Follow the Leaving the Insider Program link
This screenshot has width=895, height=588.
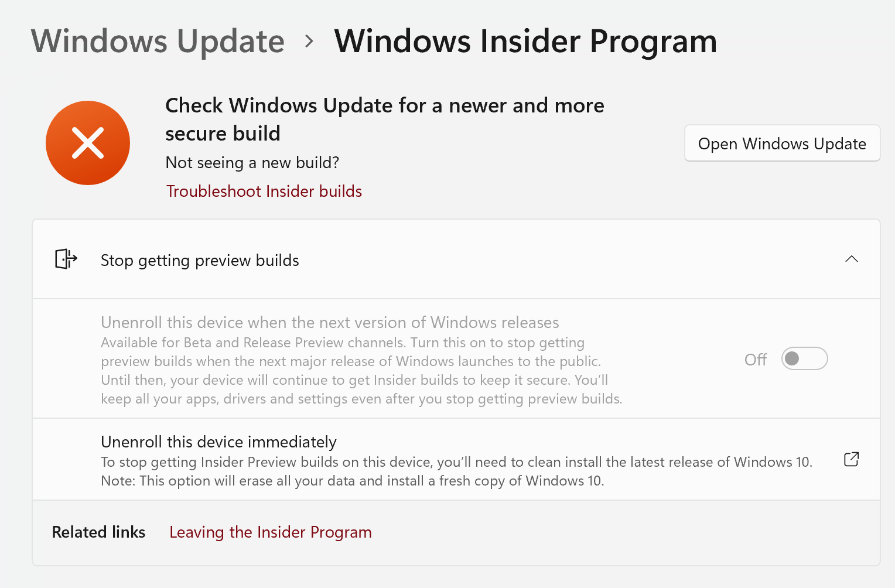pyautogui.click(x=270, y=532)
